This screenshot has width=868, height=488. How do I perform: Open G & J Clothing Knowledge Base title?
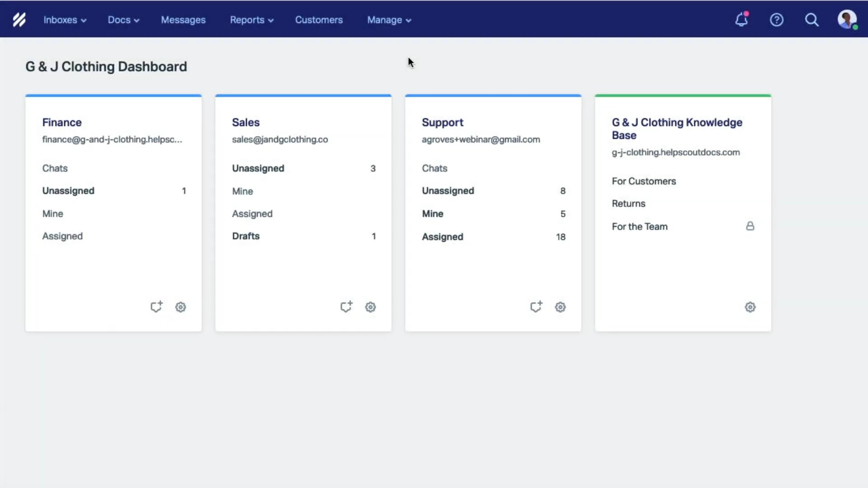(677, 129)
